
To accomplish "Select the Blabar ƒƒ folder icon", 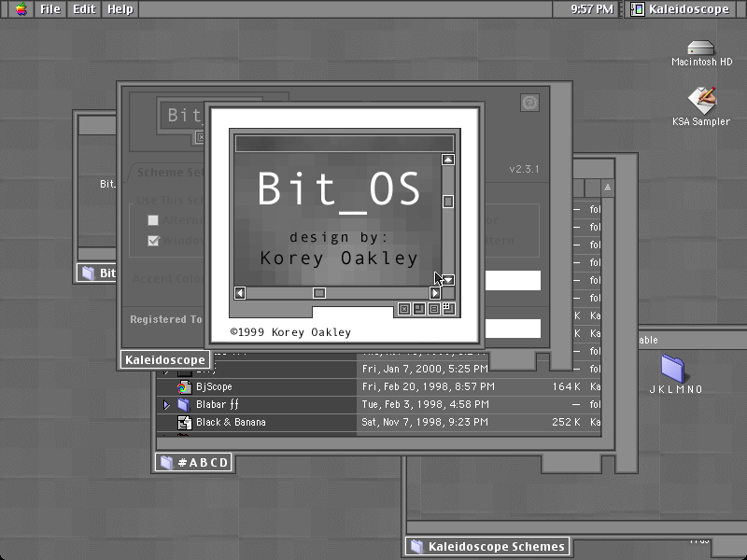I will point(184,405).
